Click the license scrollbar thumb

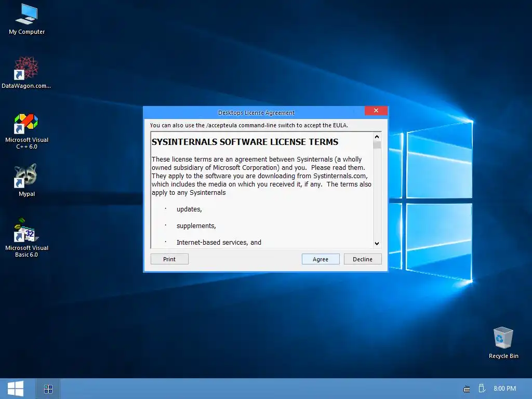377,144
